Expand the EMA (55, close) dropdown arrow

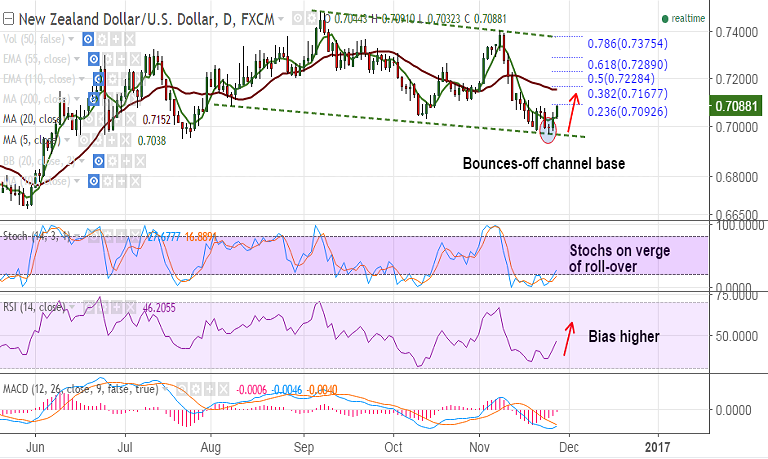pyautogui.click(x=77, y=59)
